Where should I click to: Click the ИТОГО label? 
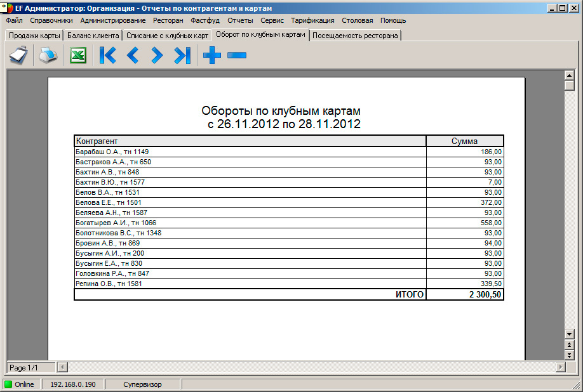tap(410, 294)
